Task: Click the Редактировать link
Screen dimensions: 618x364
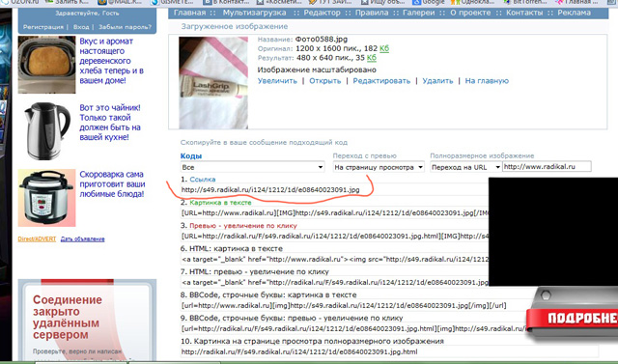Action: pyautogui.click(x=381, y=81)
